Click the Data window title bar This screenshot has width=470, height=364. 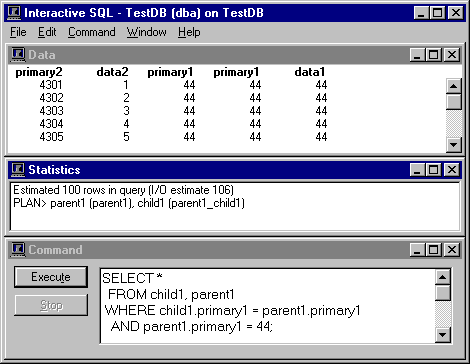pos(234,55)
